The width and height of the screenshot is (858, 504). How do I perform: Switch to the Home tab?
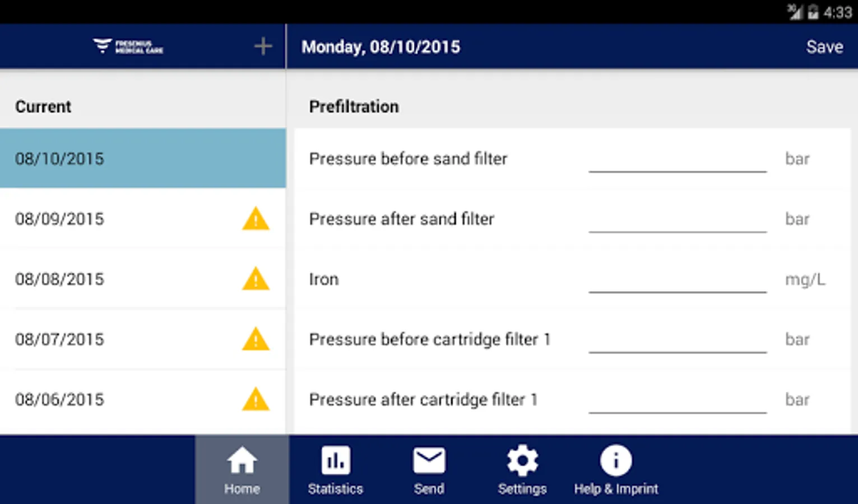[242, 470]
